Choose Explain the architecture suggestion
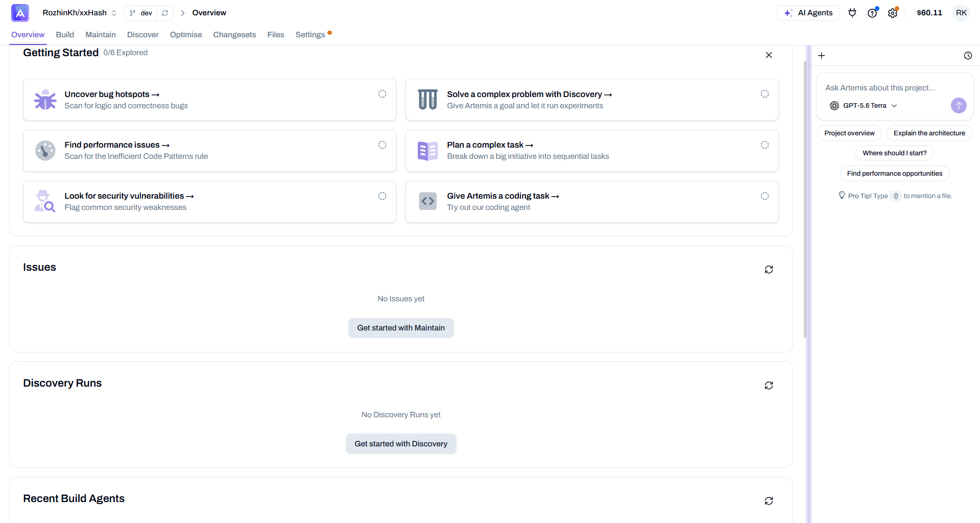 pos(929,133)
